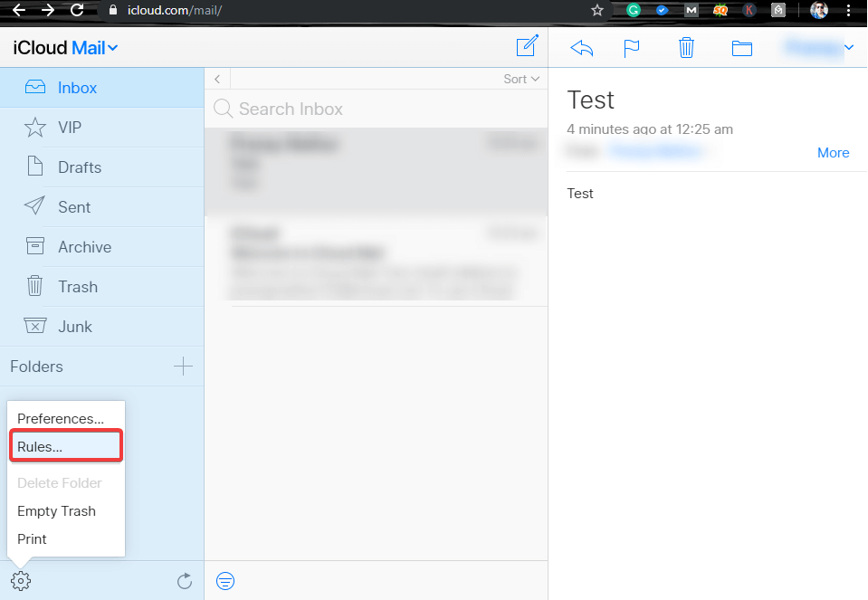Open the Archive folder in the sidebar
868x600 pixels.
(x=84, y=246)
